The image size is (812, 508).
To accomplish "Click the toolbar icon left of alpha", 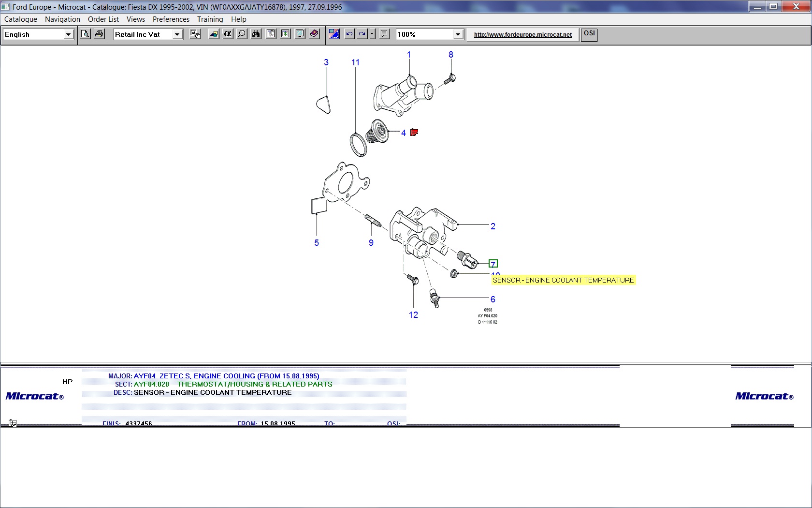I will pos(214,34).
